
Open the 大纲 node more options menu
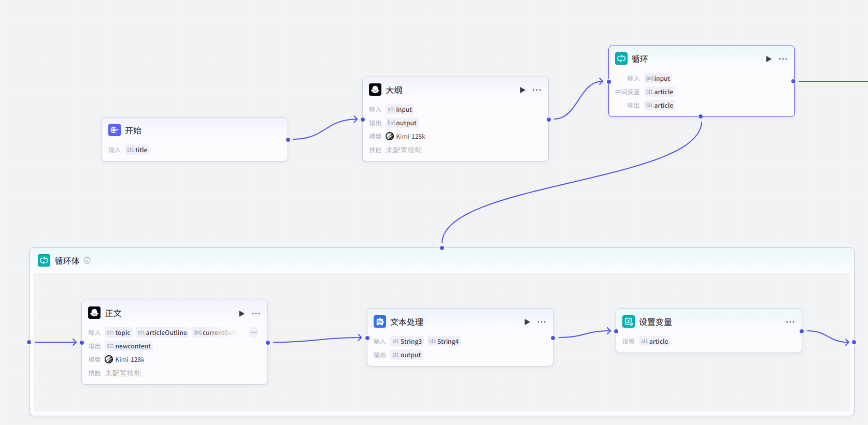click(x=537, y=90)
